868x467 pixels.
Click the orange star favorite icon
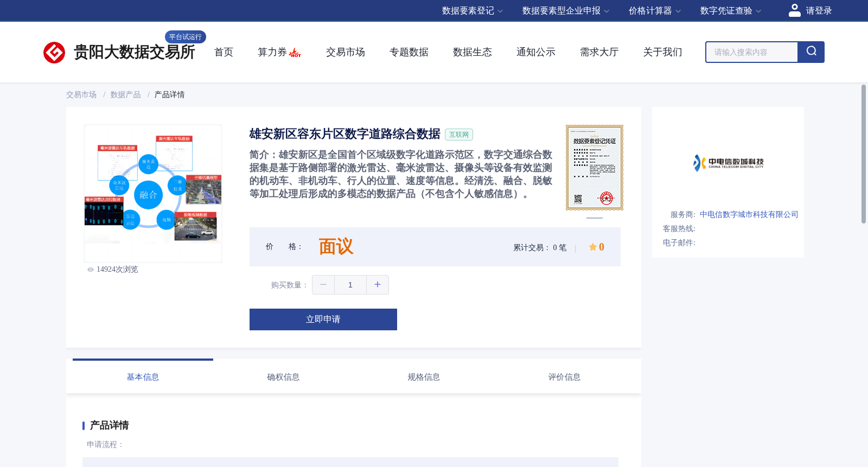pyautogui.click(x=593, y=247)
